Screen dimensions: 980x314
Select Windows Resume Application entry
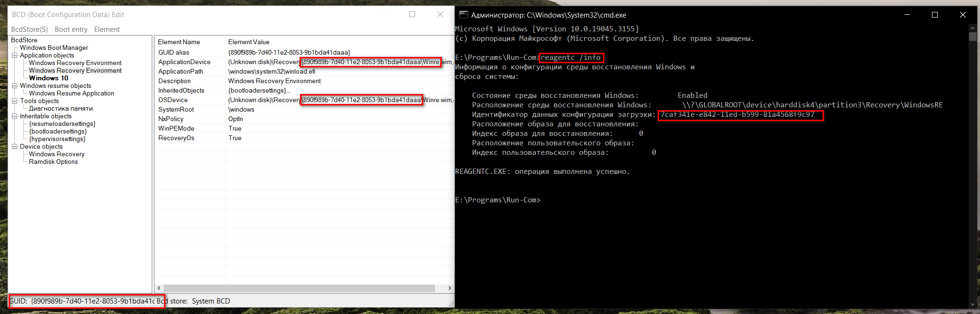tap(71, 93)
